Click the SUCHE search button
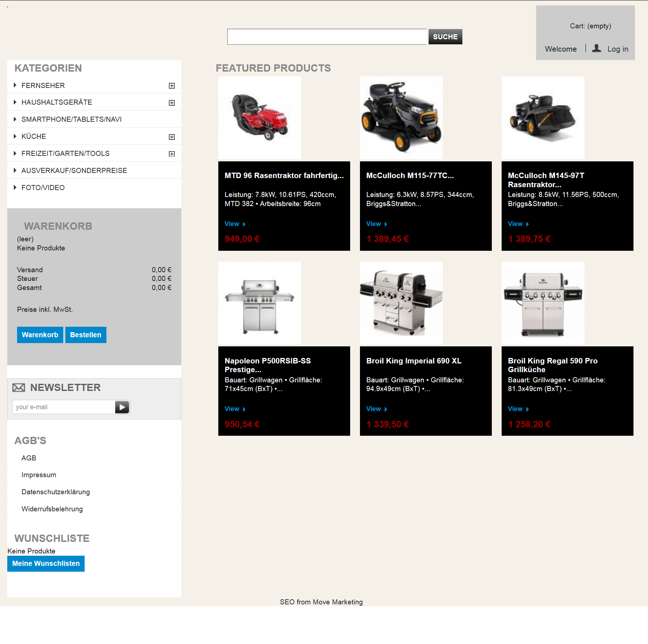This screenshot has width=648, height=644. click(445, 37)
